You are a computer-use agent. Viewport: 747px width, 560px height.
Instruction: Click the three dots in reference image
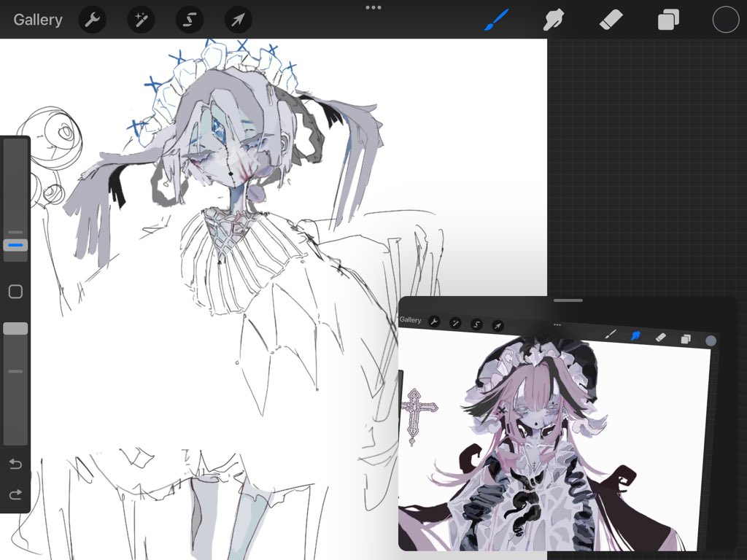557,324
